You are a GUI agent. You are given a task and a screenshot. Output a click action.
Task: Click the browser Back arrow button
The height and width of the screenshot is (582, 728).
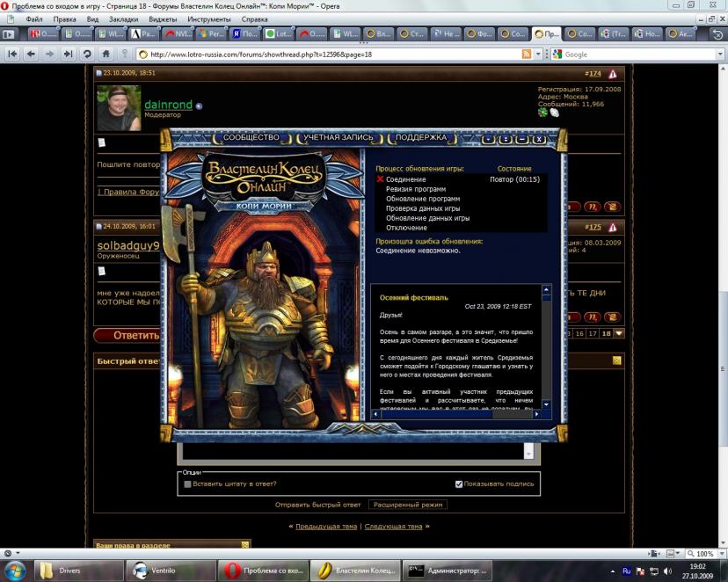[31, 54]
